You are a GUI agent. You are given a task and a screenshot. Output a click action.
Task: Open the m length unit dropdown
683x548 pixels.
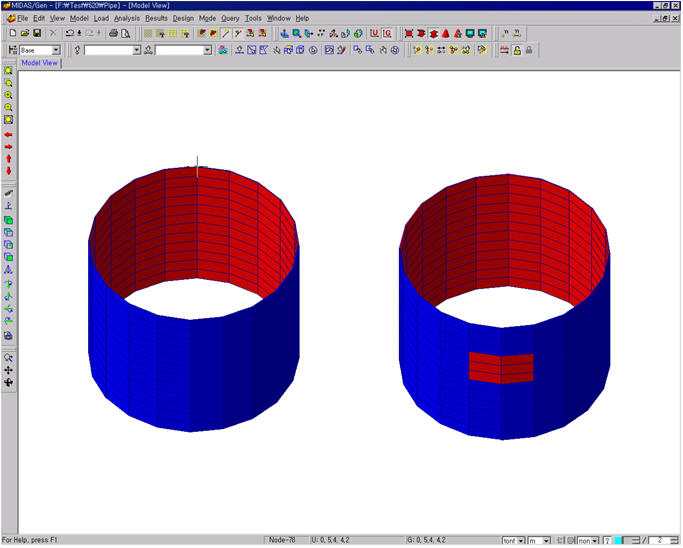click(546, 541)
